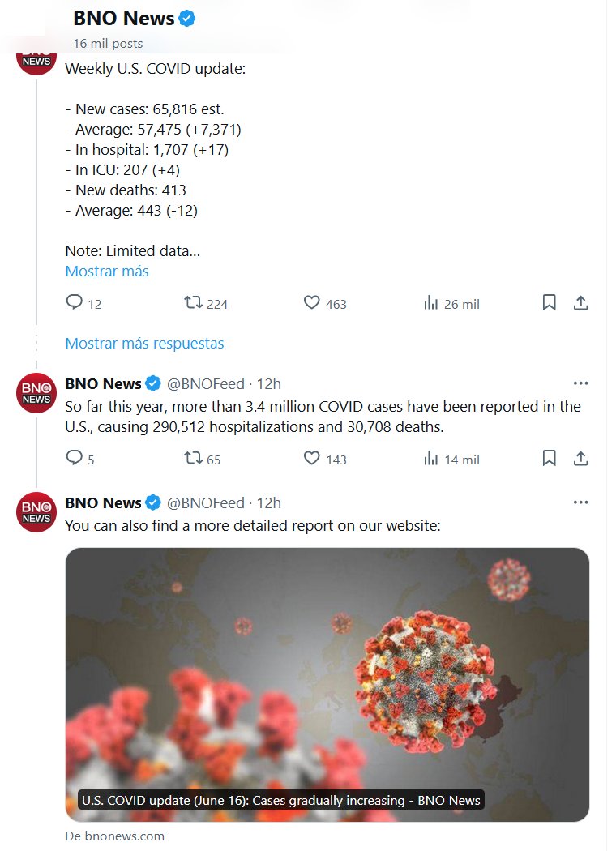
Task: Repost the 3.4 million cases post
Action: [x=193, y=459]
